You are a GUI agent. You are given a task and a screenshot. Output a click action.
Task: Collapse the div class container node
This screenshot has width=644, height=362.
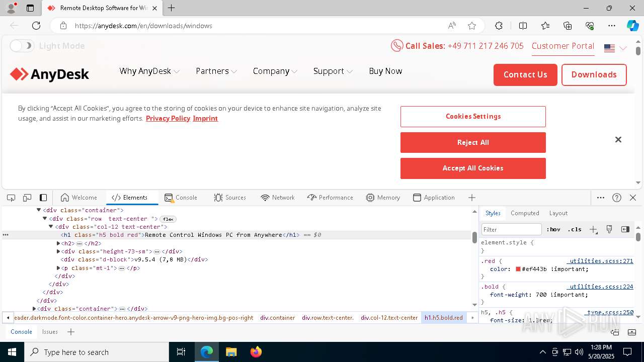point(39,210)
